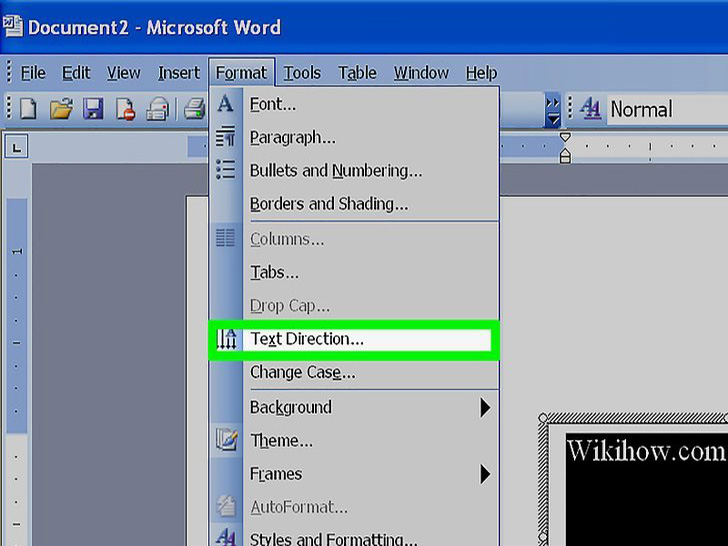Click the menu bar move handle
The width and height of the screenshot is (728, 546).
[x=8, y=73]
